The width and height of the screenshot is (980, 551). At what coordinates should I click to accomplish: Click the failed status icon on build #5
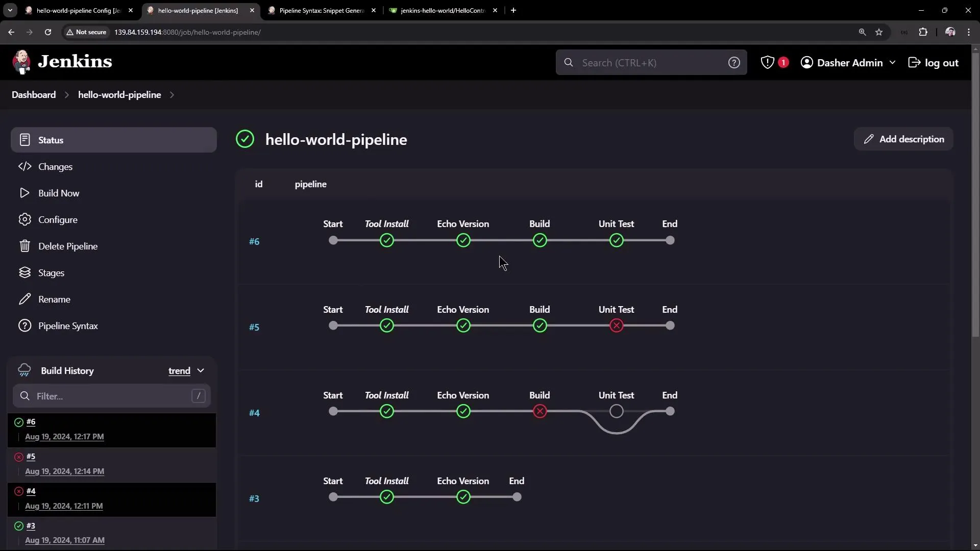[x=18, y=457]
